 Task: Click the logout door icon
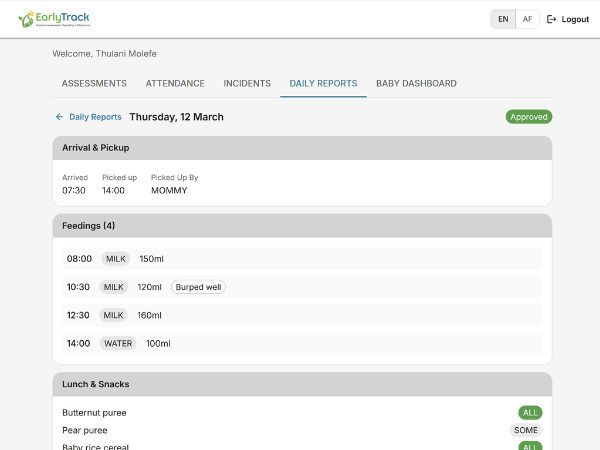coord(551,19)
